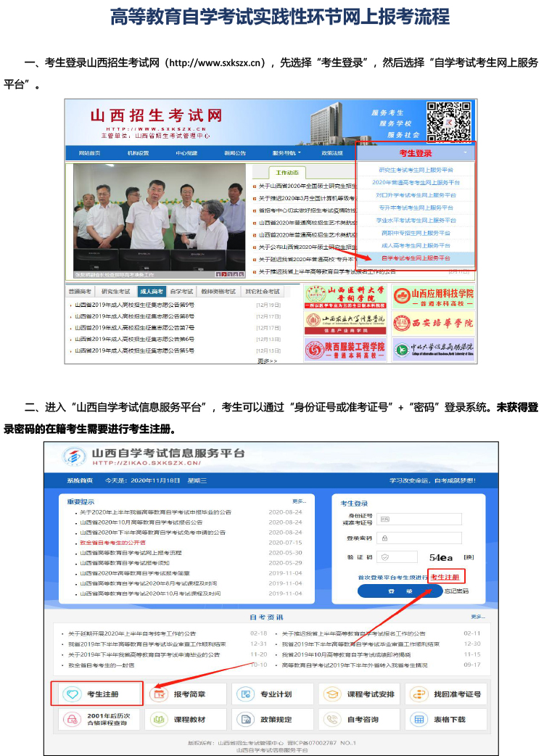Open 新闻公告 in the nav bar
544x756 pixels.
pos(235,153)
